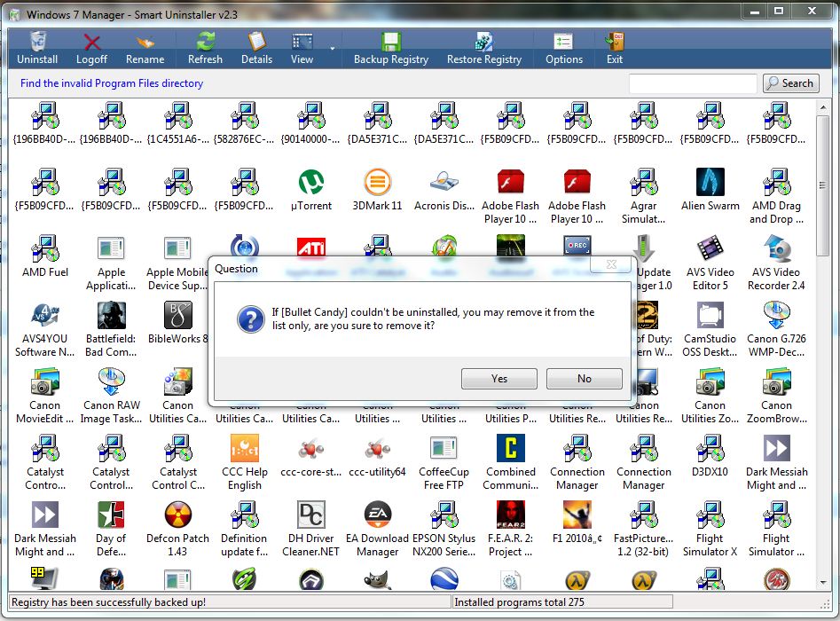The height and width of the screenshot is (621, 840).
Task: Click 'Installed programs total 275' status text
Action: click(519, 602)
